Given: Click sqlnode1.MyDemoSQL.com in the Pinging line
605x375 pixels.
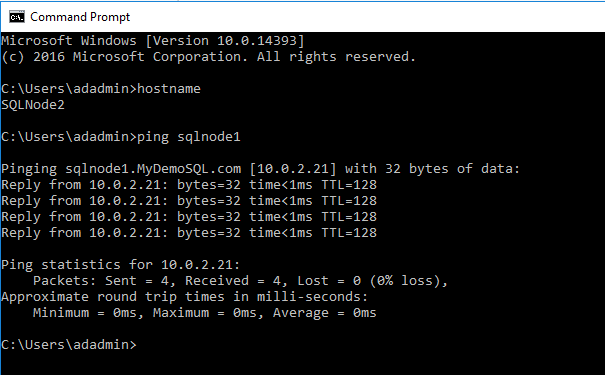Looking at the screenshot, I should pyautogui.click(x=153, y=169).
